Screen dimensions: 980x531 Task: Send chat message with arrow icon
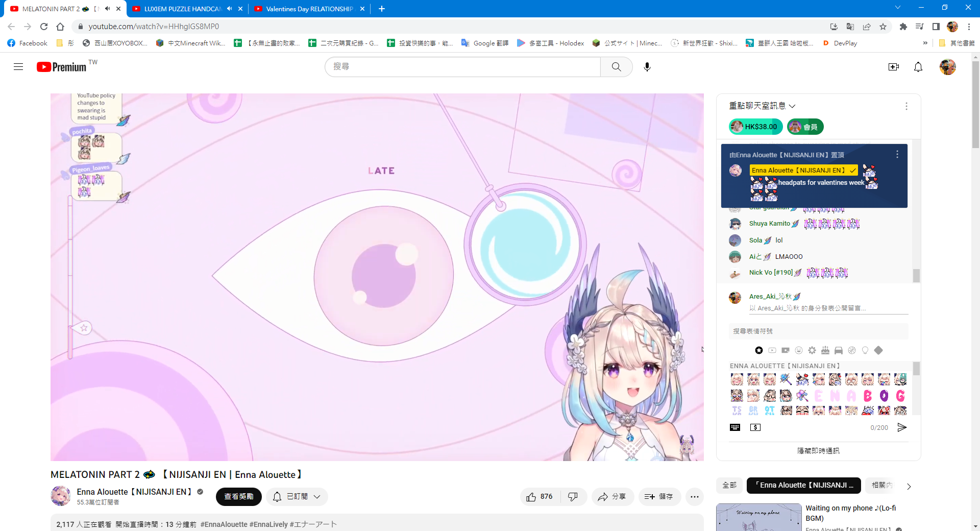[902, 427]
